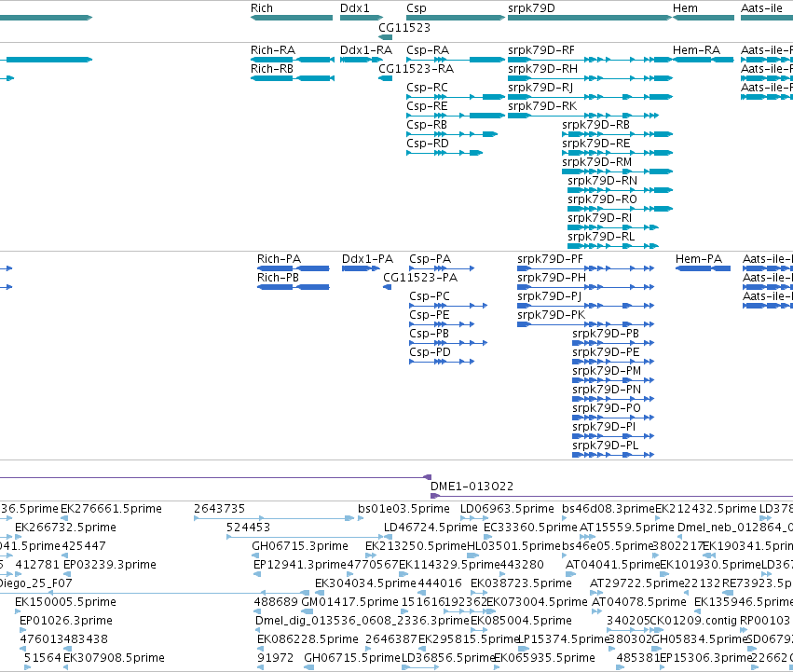This screenshot has height=672, width=793.
Task: Click the CG11523 gene label
Action: click(x=404, y=27)
